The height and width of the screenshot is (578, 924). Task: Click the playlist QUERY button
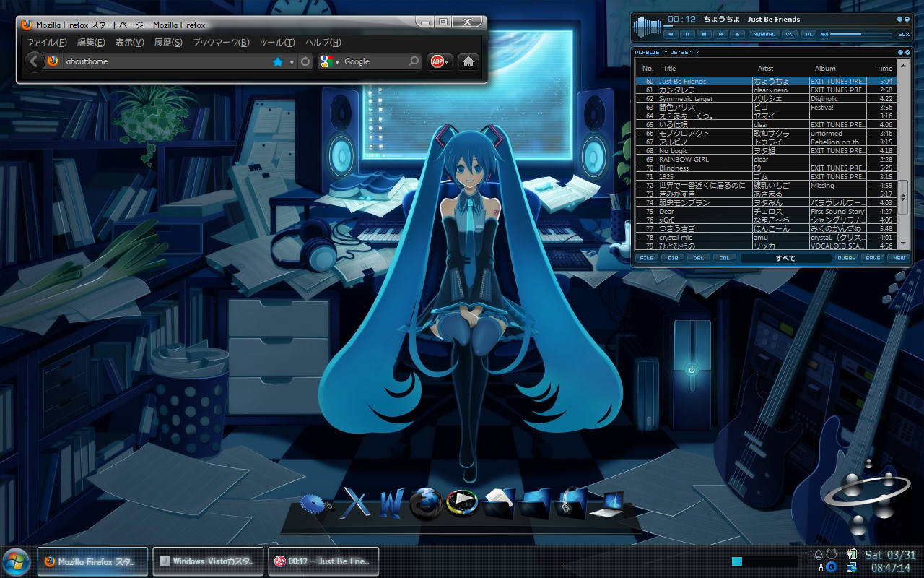tap(847, 258)
